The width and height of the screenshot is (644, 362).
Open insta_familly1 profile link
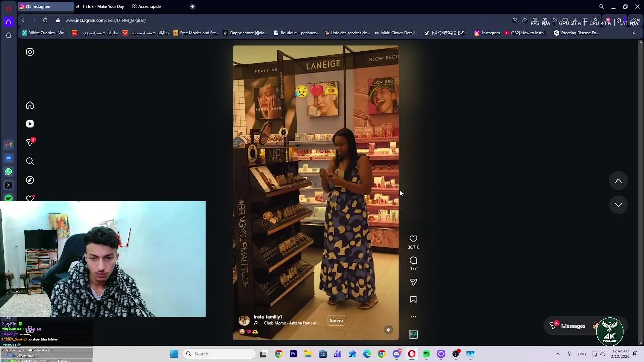pyautogui.click(x=268, y=317)
